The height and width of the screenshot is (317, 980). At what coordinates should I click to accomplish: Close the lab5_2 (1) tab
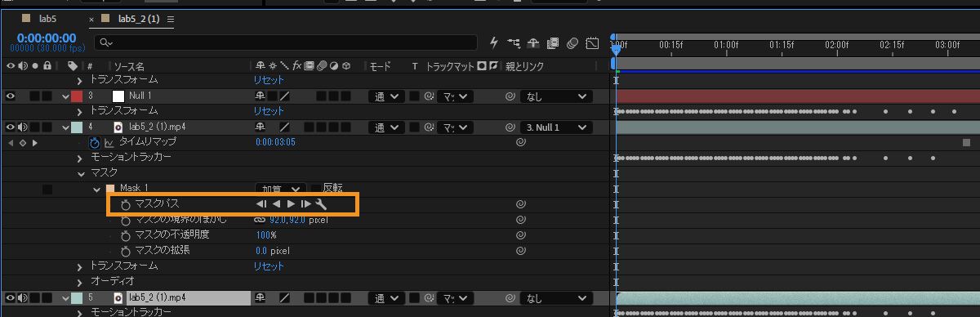(x=91, y=19)
